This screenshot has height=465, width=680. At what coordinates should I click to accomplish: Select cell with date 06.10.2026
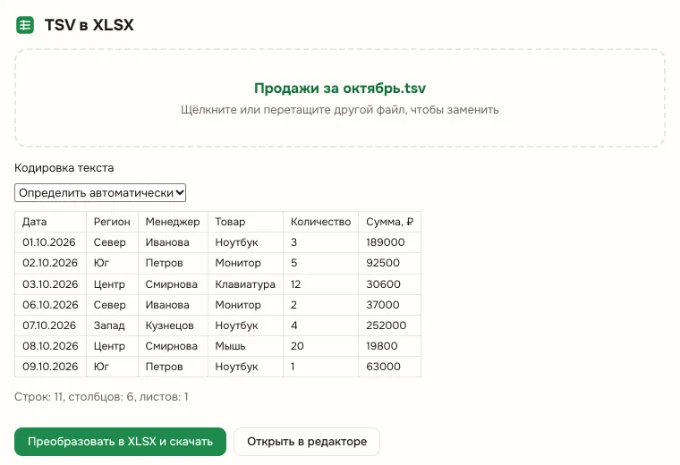tap(50, 305)
